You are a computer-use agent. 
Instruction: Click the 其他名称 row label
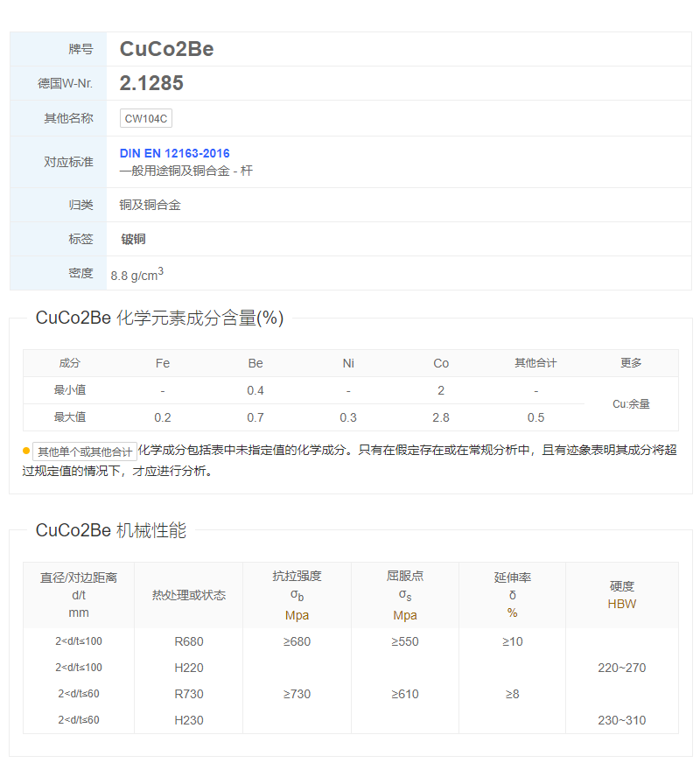pos(69,118)
